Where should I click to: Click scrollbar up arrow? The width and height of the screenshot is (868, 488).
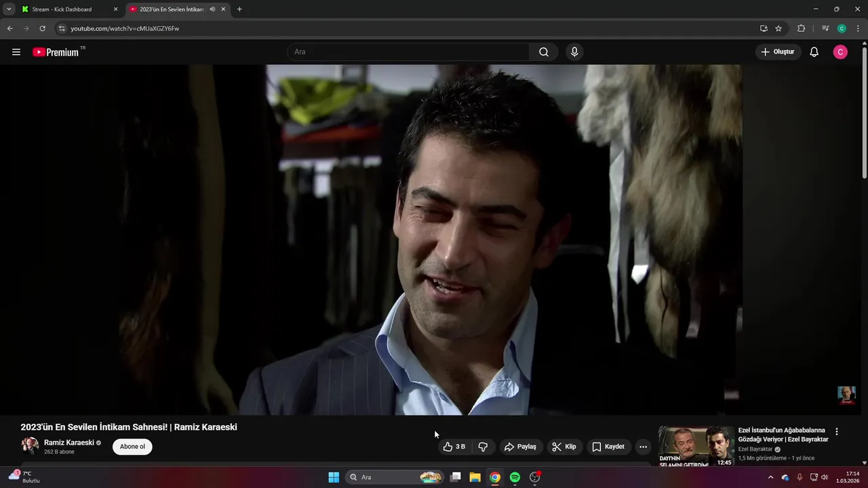click(865, 43)
